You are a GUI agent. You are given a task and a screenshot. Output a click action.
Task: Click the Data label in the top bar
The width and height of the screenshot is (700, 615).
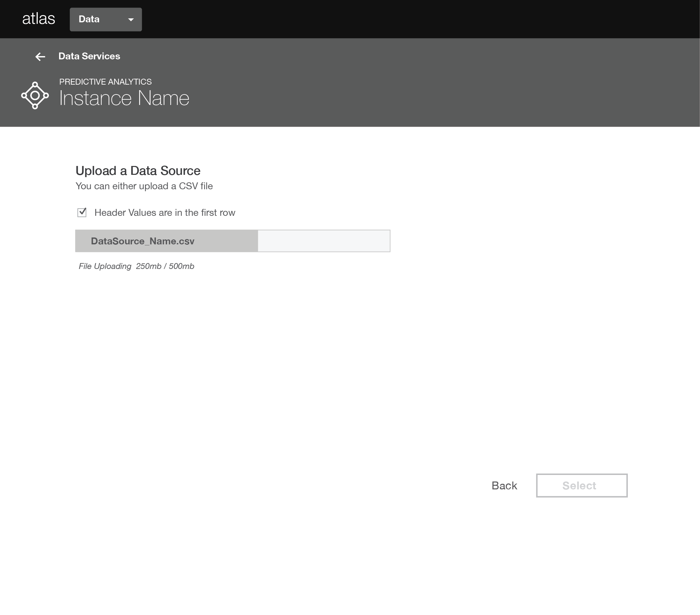pyautogui.click(x=89, y=19)
